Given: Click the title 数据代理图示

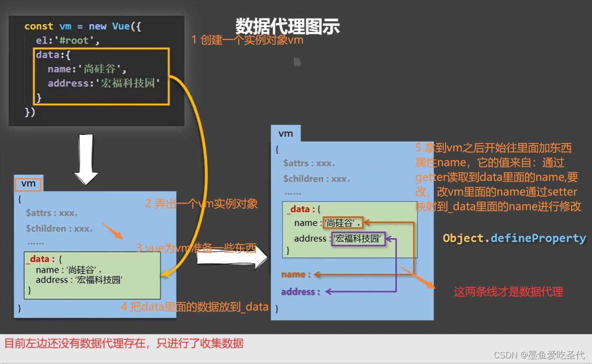Looking at the screenshot, I should 286,27.
